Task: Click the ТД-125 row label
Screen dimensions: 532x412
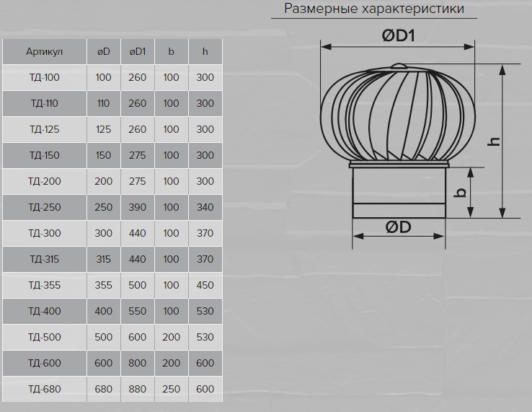Action: [x=45, y=129]
